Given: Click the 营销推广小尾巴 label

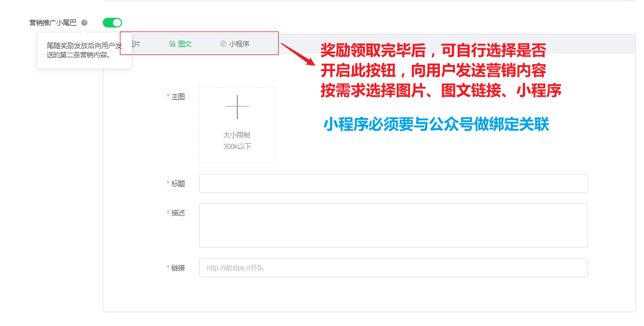Looking at the screenshot, I should point(53,22).
